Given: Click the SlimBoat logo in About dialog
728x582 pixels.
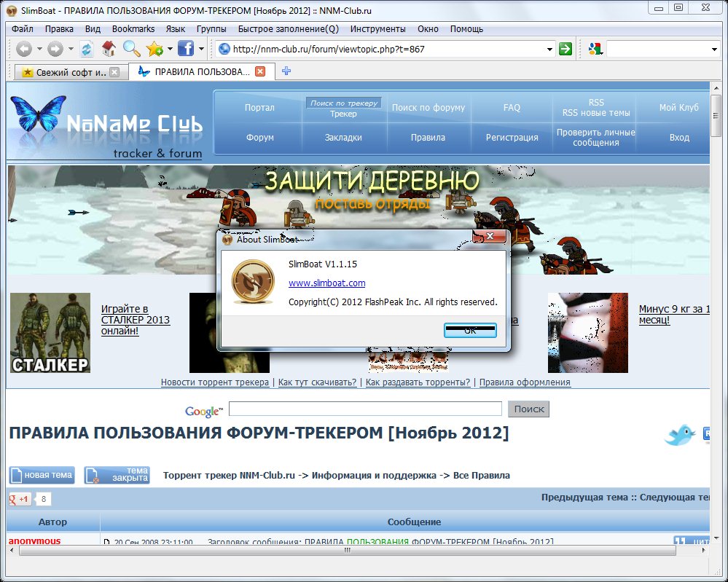Looking at the screenshot, I should coord(253,281).
